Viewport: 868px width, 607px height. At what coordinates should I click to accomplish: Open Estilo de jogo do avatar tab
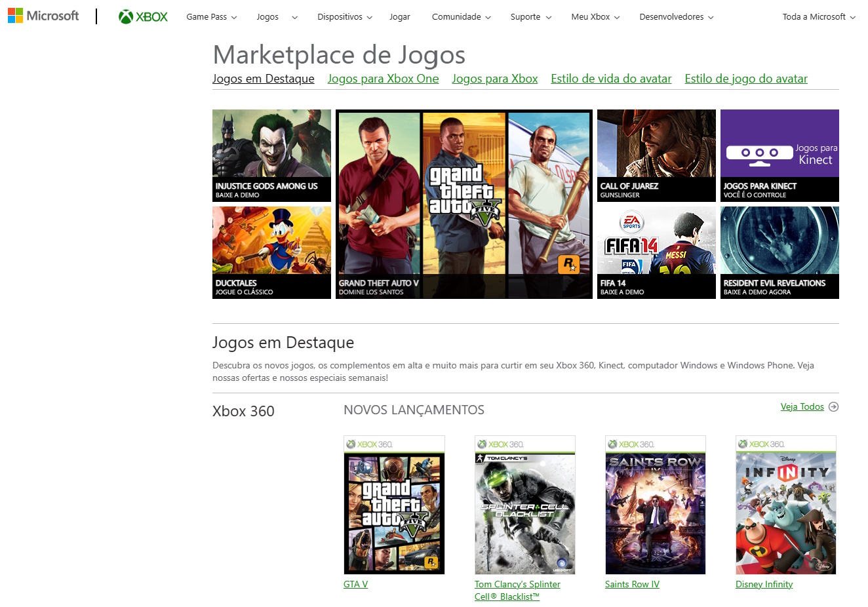(746, 79)
